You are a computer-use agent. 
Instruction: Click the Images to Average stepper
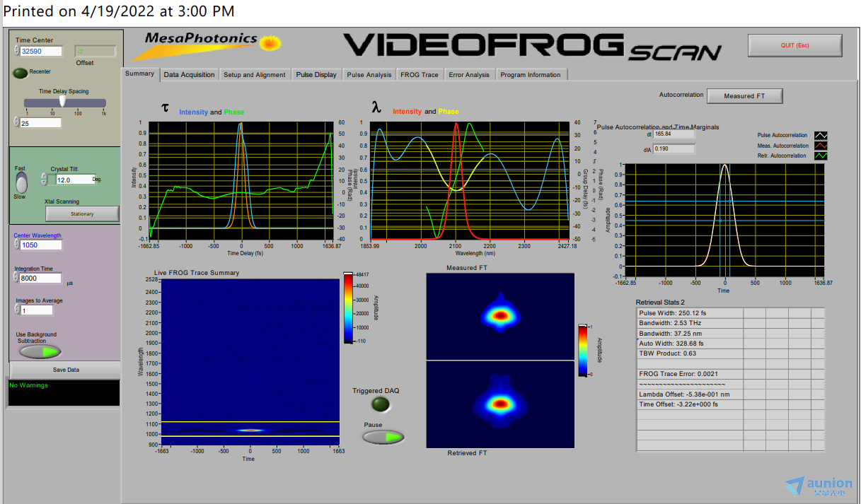coord(17,310)
